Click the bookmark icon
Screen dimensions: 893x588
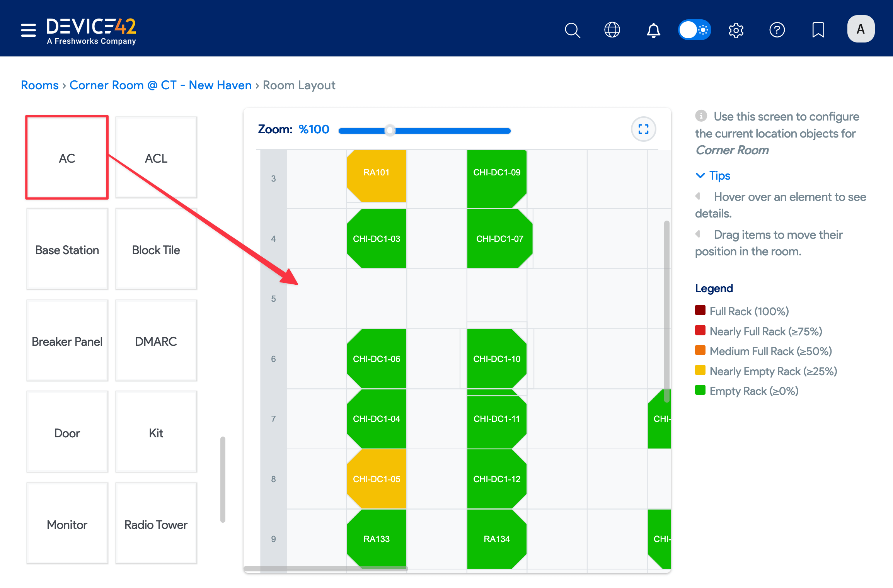(818, 30)
